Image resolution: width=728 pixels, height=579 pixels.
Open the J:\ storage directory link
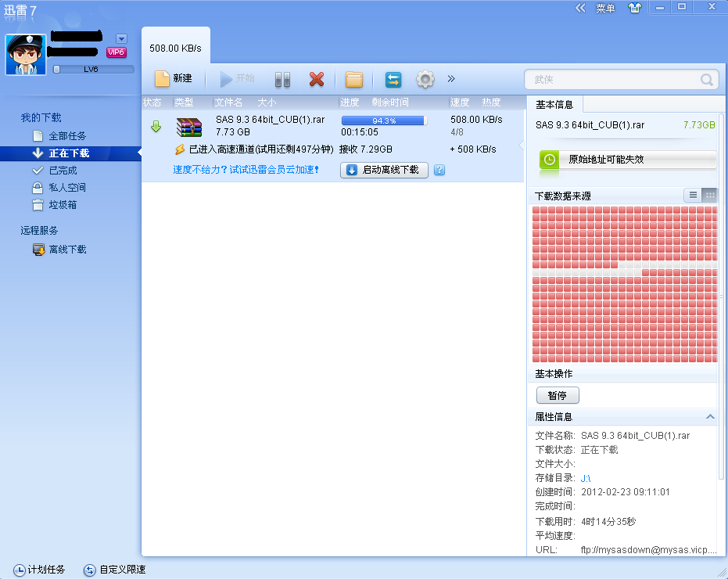586,478
